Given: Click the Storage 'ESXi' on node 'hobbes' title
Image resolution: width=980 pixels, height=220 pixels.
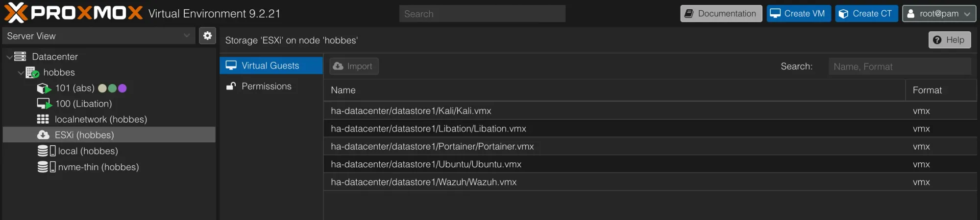Looking at the screenshot, I should click(x=292, y=41).
